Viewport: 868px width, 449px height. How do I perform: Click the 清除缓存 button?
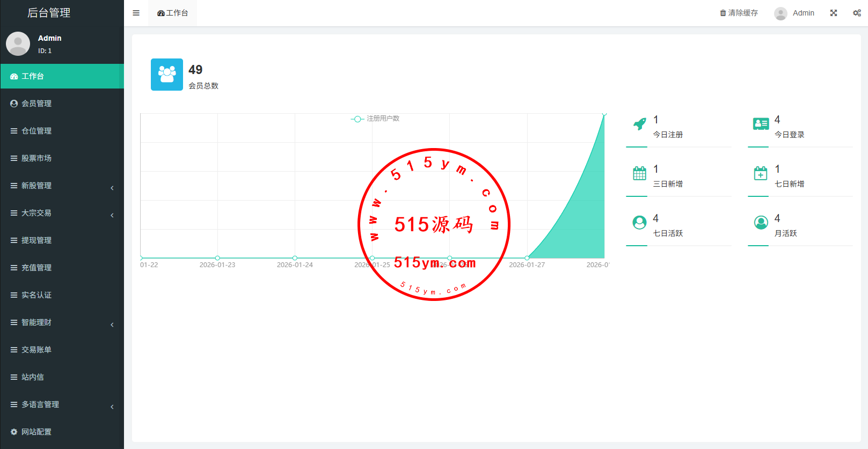(739, 13)
